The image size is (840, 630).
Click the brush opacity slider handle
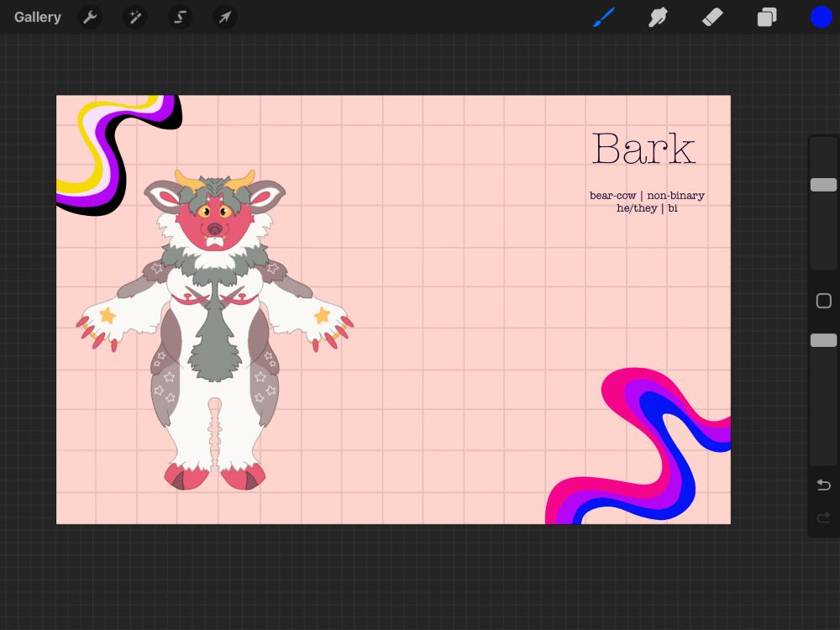823,340
